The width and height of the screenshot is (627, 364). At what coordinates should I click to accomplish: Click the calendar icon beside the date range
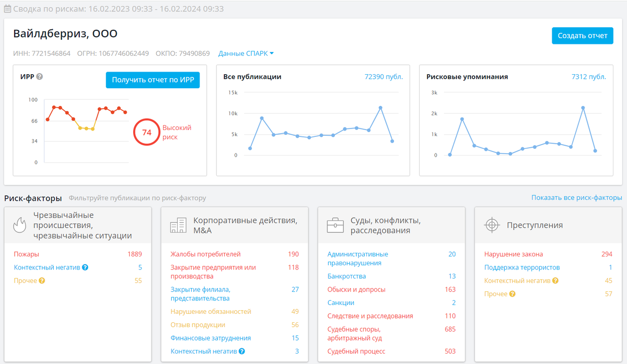[x=7, y=9]
